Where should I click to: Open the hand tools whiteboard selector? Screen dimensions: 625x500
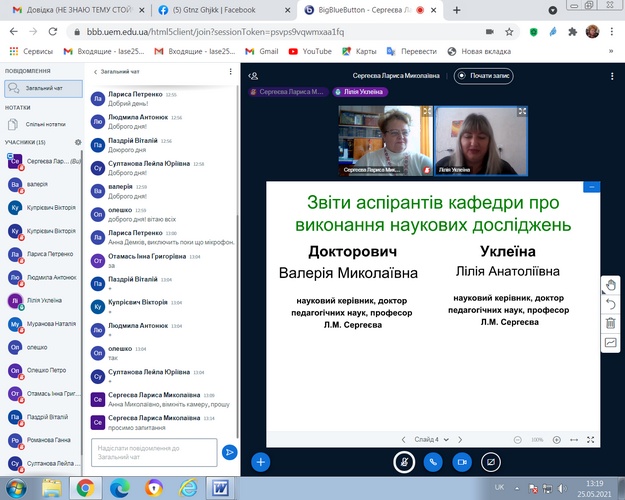coord(610,283)
